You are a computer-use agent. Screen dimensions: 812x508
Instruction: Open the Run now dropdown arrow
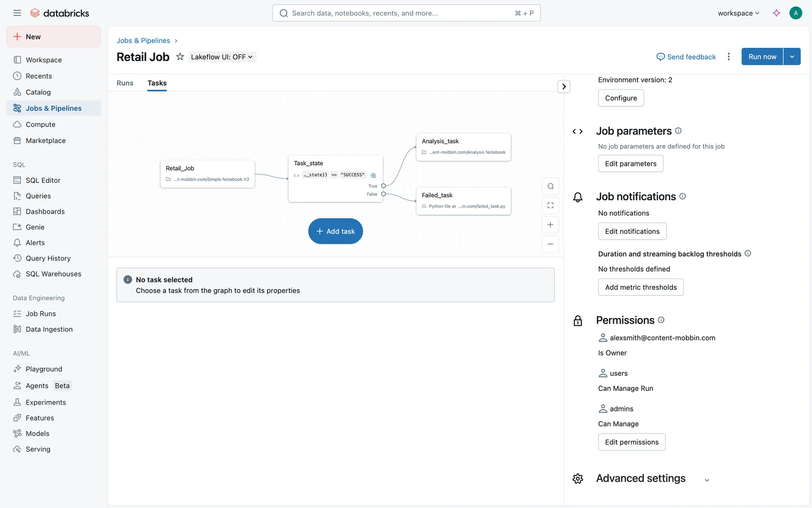point(792,57)
